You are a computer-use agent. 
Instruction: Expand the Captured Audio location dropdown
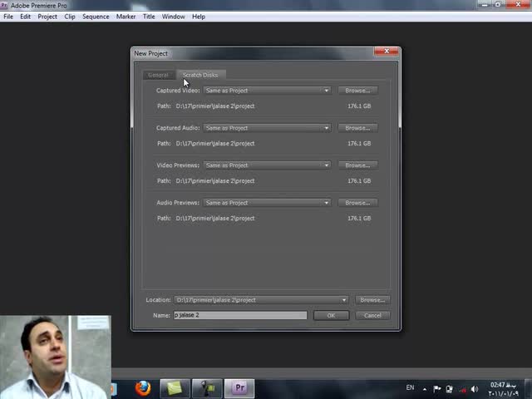(x=267, y=128)
